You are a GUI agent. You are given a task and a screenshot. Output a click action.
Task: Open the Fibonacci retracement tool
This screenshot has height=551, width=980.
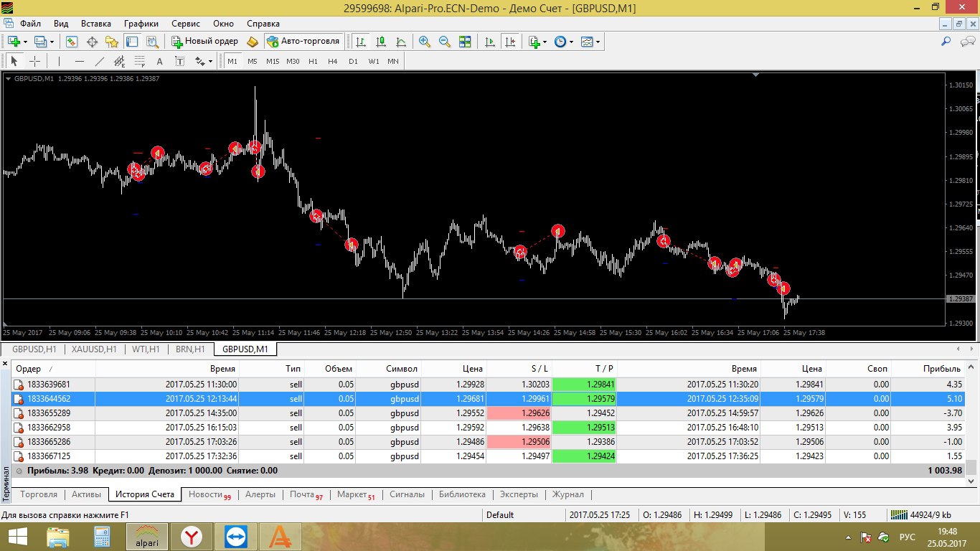pos(140,61)
